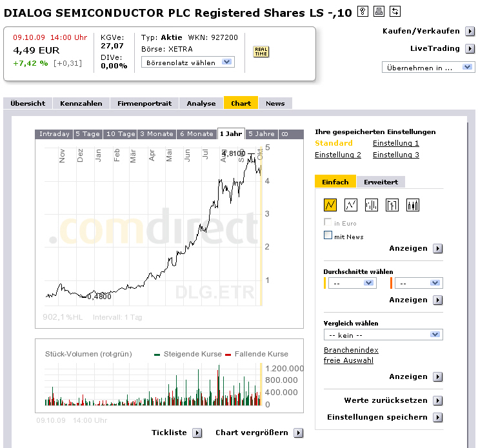Click the orange average color swatch
This screenshot has width=478, height=448.
click(391, 283)
